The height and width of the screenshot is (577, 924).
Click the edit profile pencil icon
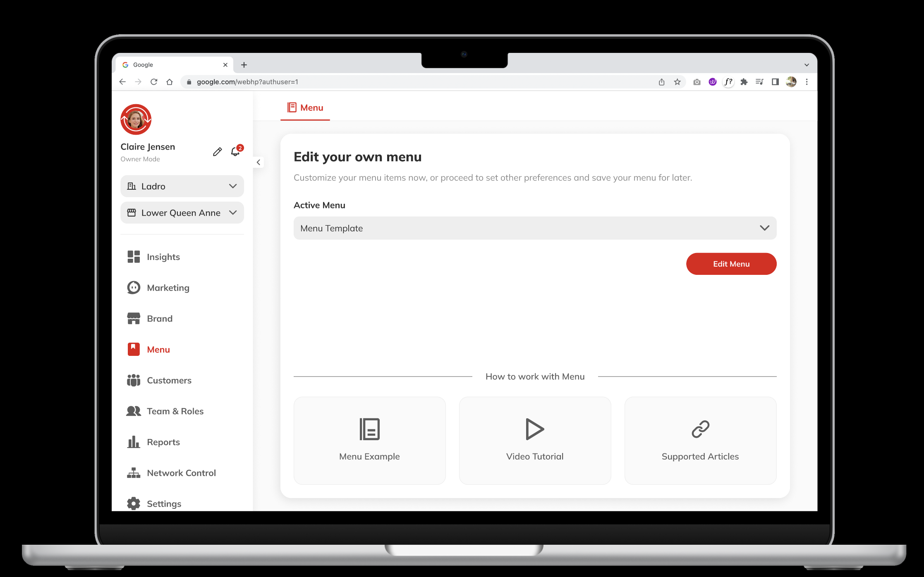218,152
